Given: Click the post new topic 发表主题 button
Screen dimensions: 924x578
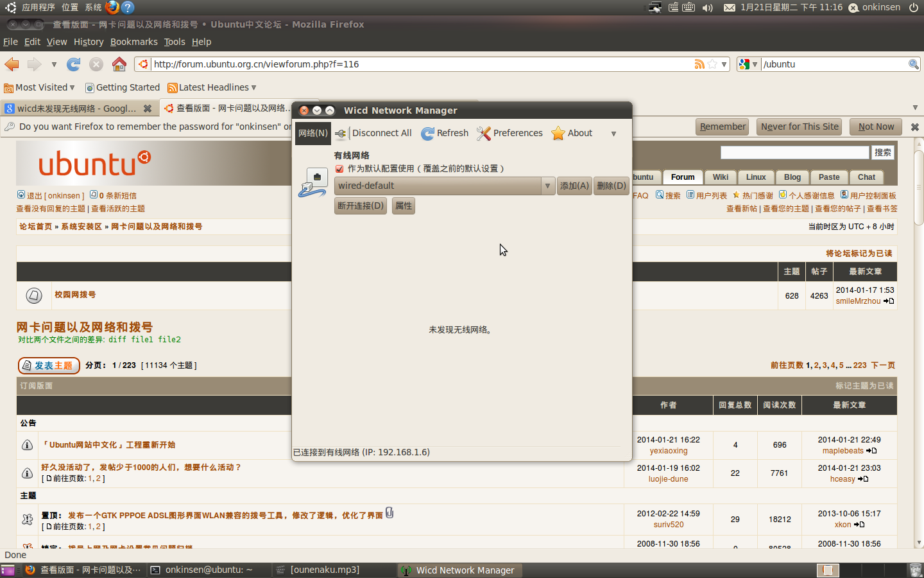Looking at the screenshot, I should coord(49,365).
